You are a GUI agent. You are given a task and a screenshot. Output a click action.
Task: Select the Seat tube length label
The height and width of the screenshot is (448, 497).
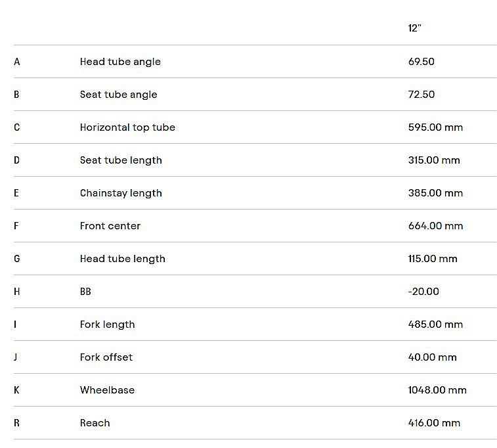coord(121,160)
